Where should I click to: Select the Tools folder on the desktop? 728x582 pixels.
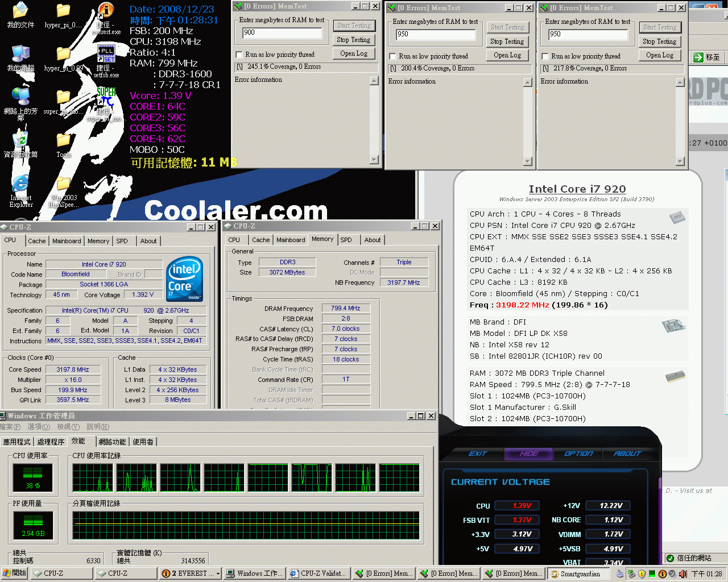tap(64, 144)
